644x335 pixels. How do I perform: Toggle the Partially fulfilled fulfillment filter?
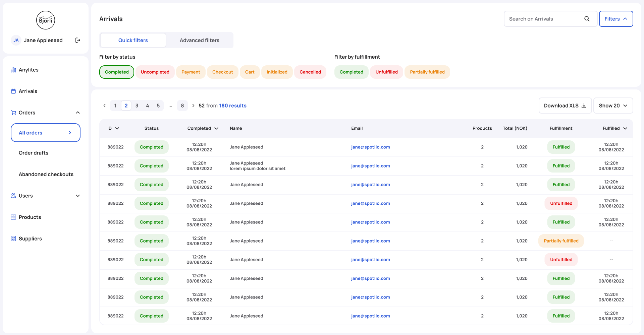pyautogui.click(x=427, y=72)
